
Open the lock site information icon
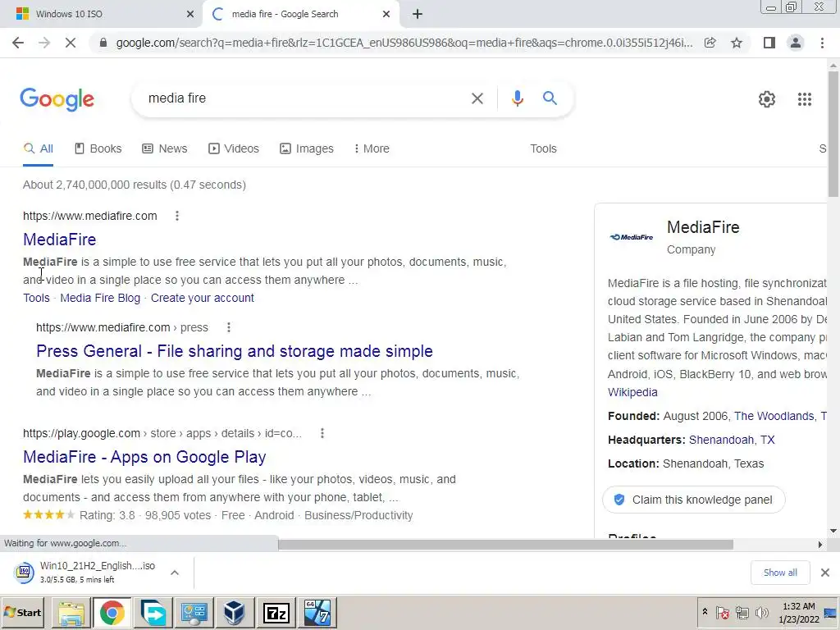tap(103, 43)
